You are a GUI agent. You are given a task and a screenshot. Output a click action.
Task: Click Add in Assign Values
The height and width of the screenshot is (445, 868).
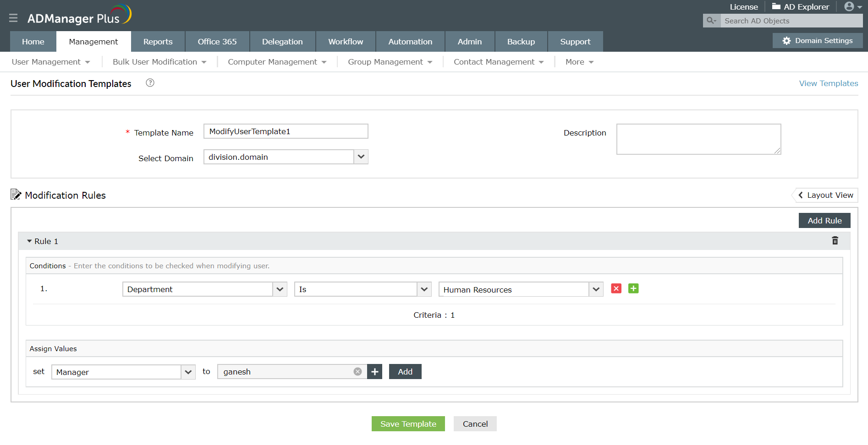pos(405,372)
